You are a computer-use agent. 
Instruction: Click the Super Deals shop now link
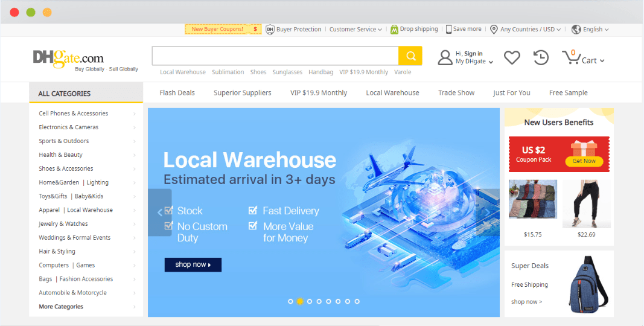click(526, 302)
